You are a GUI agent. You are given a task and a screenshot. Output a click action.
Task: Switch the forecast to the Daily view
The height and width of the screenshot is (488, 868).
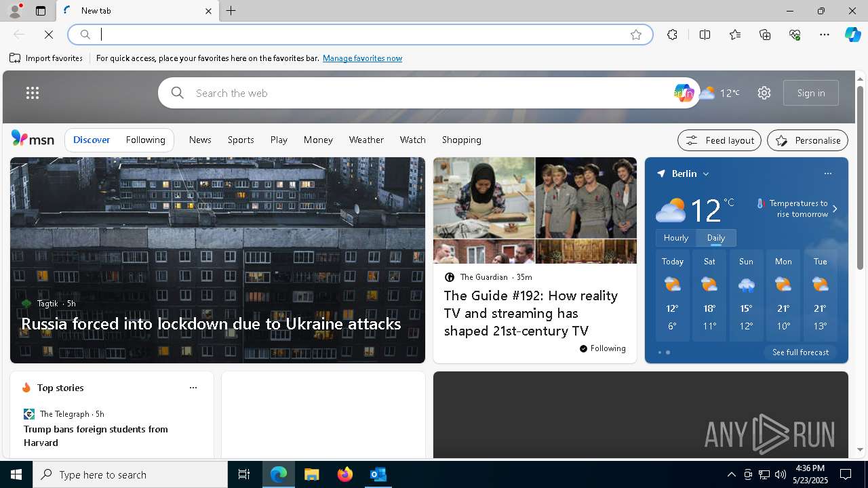(x=716, y=238)
